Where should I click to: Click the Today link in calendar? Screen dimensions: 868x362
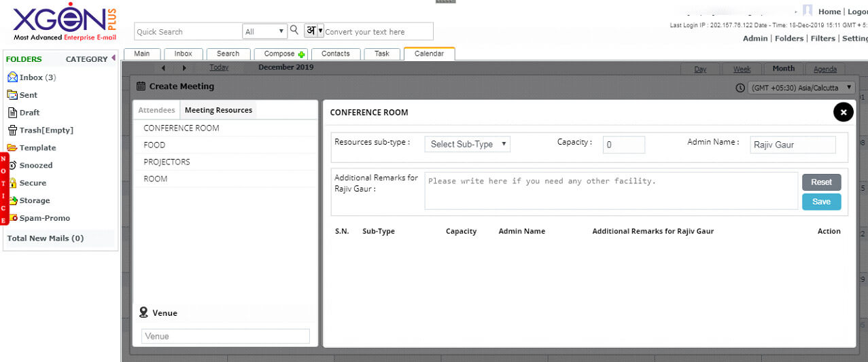click(x=219, y=67)
